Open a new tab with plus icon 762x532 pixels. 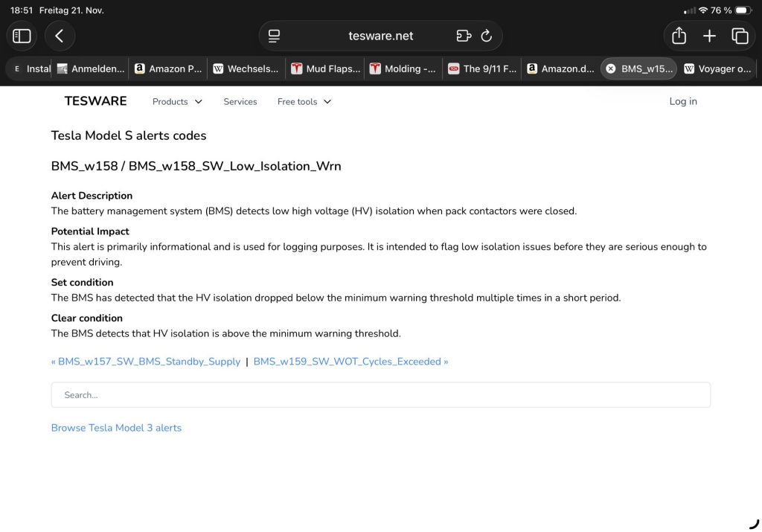click(x=709, y=36)
